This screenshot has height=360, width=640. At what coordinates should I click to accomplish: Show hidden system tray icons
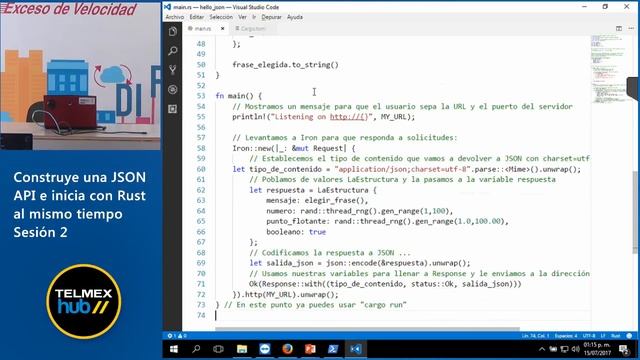pyautogui.click(x=542, y=349)
